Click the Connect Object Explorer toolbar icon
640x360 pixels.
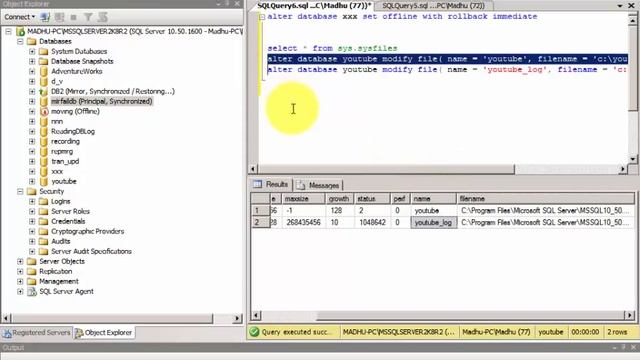pyautogui.click(x=45, y=17)
